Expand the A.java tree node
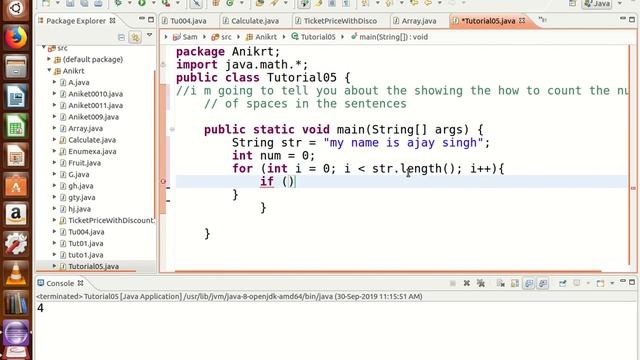Viewport: 640px width, 360px height. [x=55, y=82]
